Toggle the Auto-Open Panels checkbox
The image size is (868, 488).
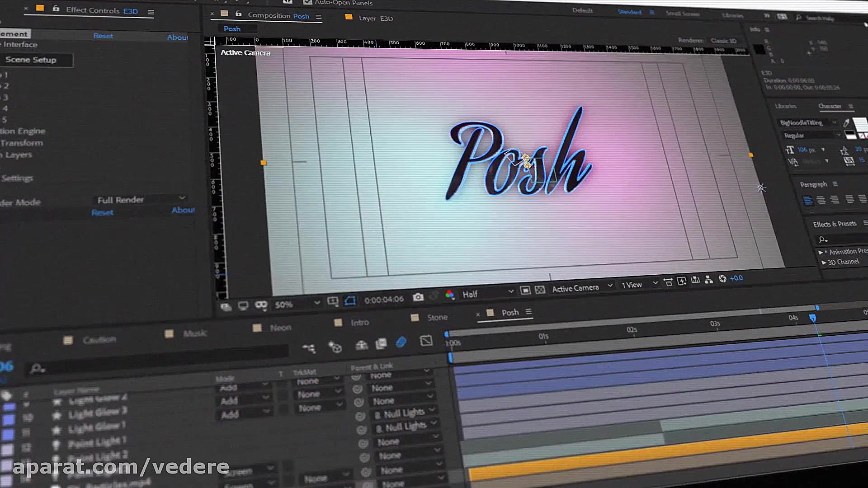pyautogui.click(x=308, y=2)
